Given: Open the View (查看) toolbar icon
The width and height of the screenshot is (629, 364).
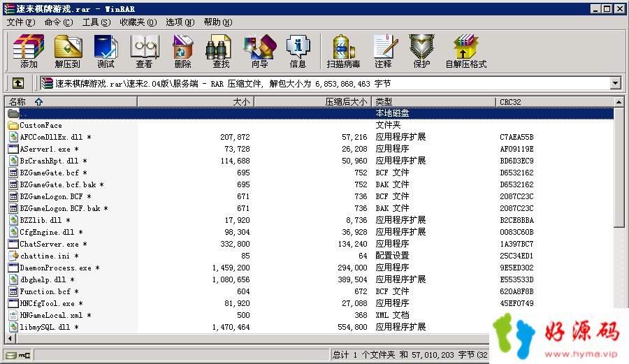Looking at the screenshot, I should pos(144,51).
